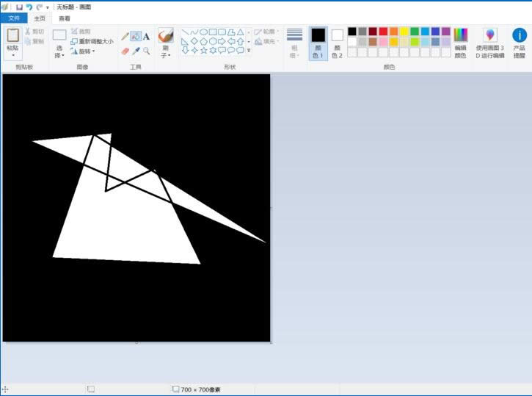Click the Undo arrow in title bar
532x396 pixels.
point(29,7)
